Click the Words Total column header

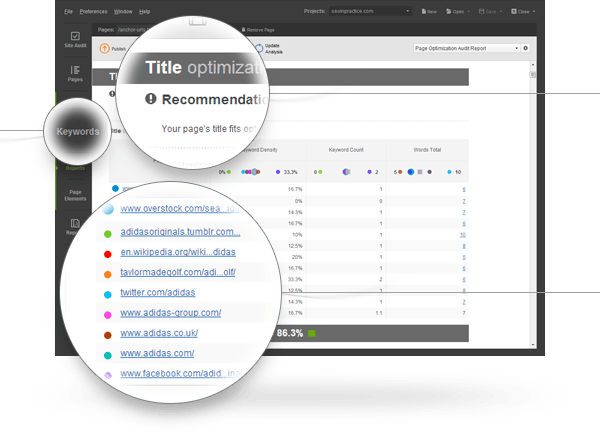click(427, 150)
